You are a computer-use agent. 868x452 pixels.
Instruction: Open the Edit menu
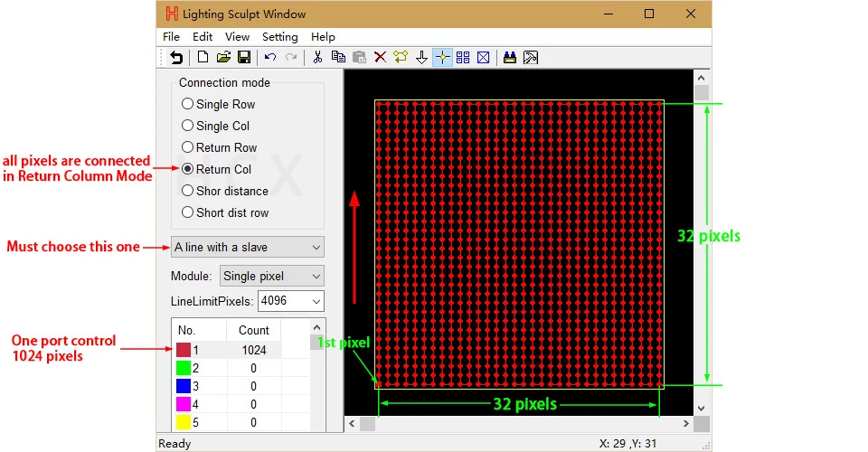click(203, 36)
